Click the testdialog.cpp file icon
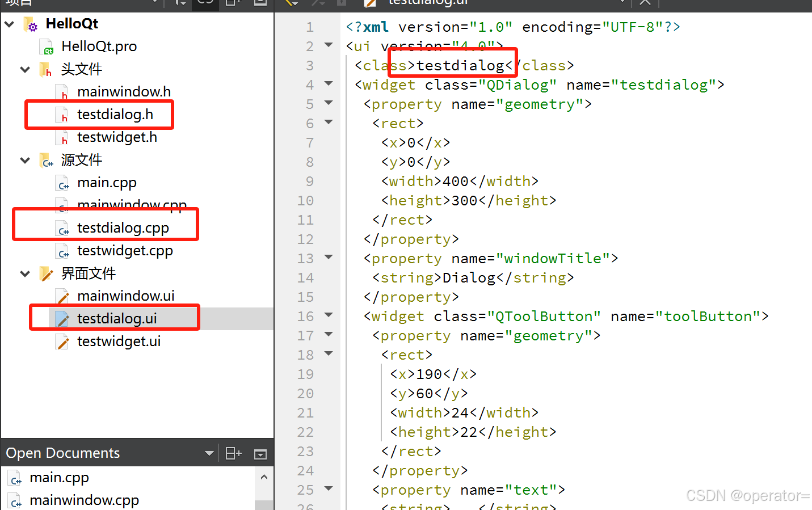 (x=62, y=228)
